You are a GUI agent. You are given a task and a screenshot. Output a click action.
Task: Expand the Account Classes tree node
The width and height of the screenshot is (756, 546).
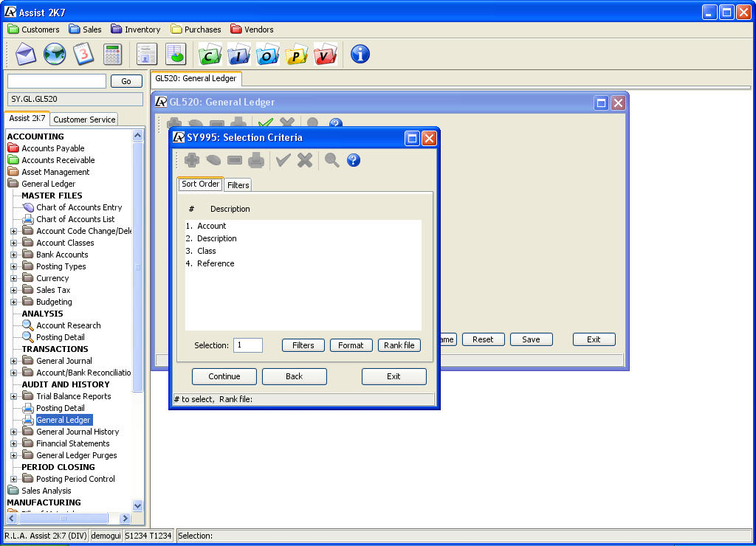pos(13,243)
